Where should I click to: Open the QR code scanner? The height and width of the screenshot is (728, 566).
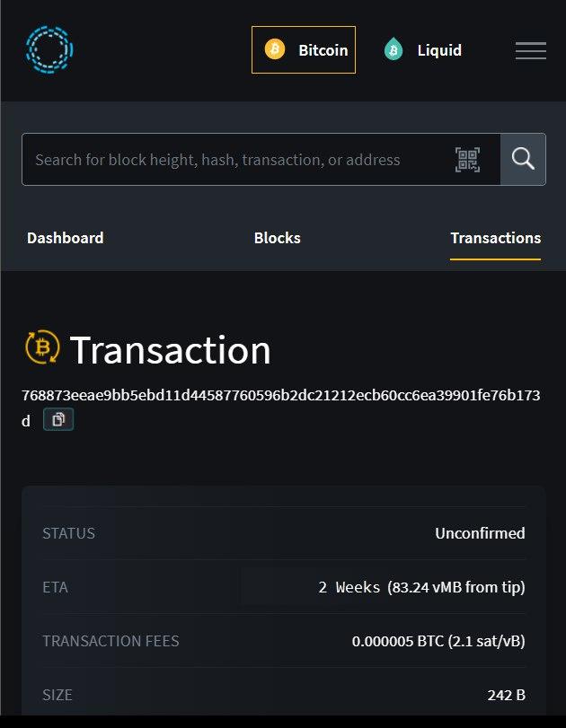click(x=468, y=160)
